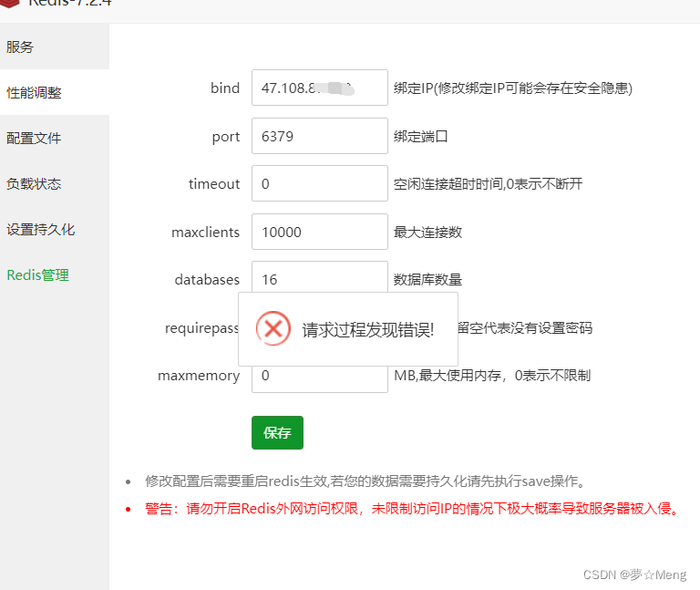Click the maxclients label
700x590 pixels.
click(x=205, y=233)
